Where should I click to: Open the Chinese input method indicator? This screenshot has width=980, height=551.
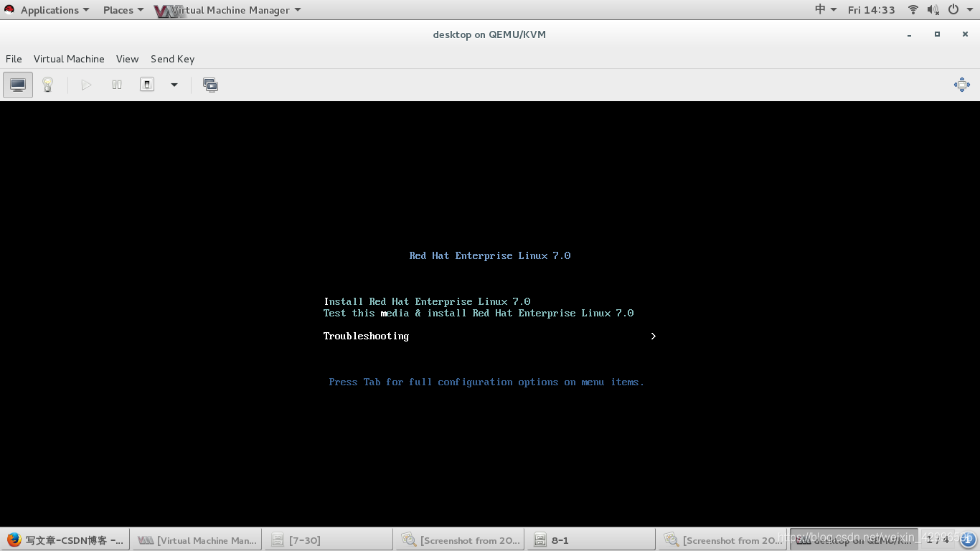click(826, 9)
